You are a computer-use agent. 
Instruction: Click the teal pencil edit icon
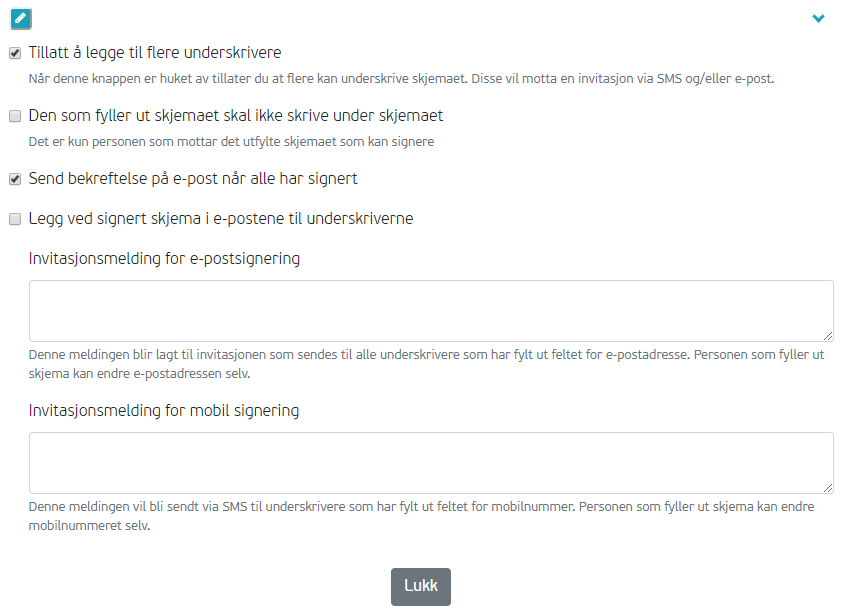pos(21,19)
